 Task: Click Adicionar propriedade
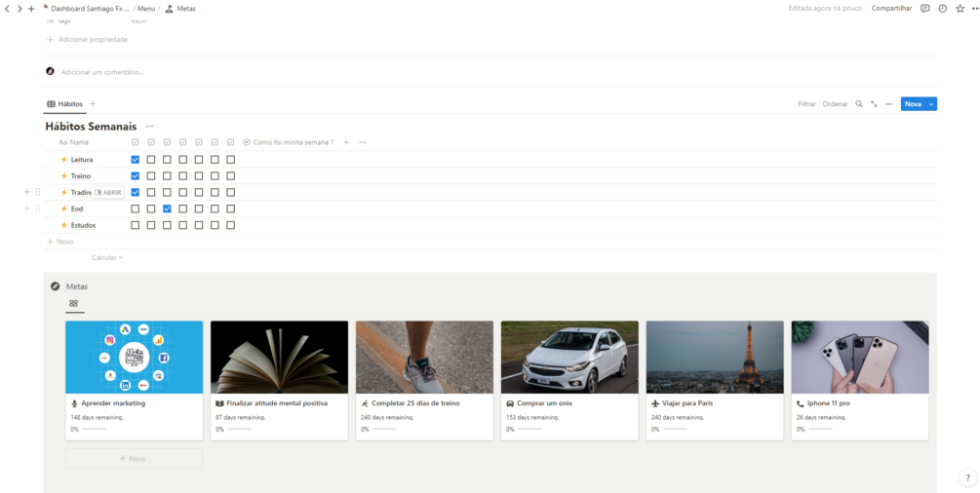(88, 39)
